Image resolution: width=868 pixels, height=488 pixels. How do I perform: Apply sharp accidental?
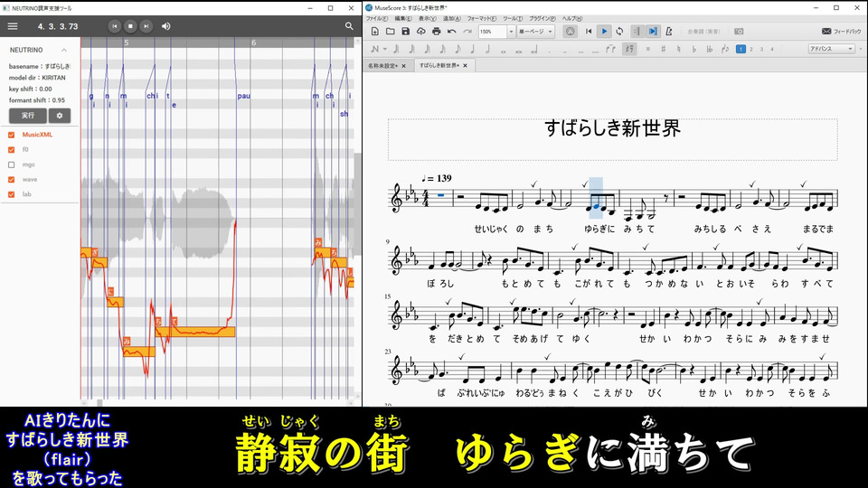pos(663,49)
